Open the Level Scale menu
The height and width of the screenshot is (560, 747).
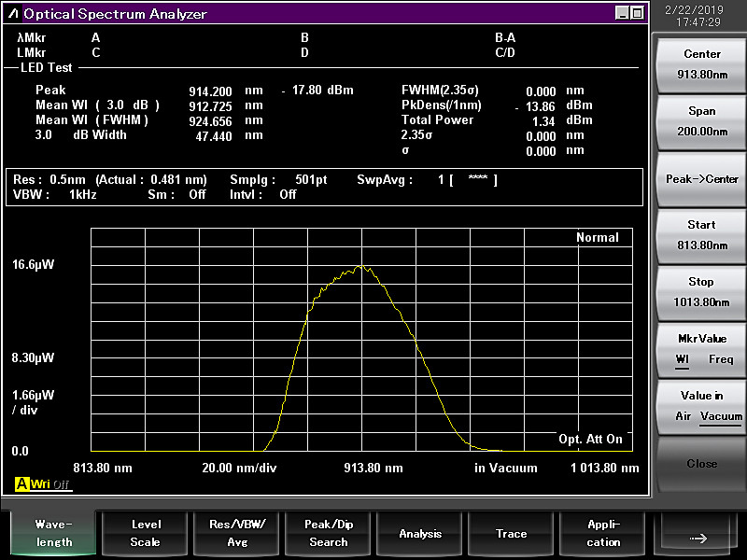click(145, 533)
